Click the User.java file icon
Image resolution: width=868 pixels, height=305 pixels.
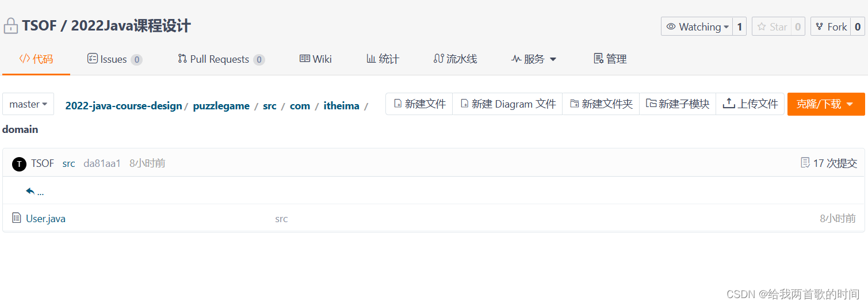pos(17,218)
